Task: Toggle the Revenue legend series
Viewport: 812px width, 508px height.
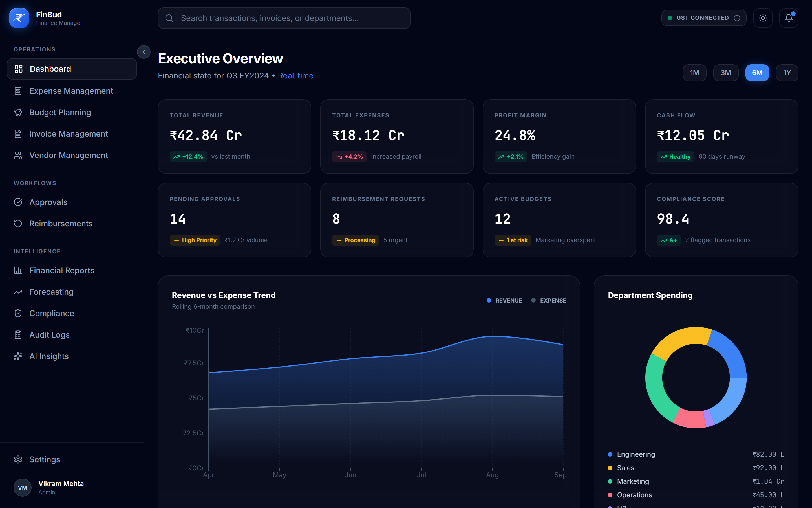Action: pos(504,301)
